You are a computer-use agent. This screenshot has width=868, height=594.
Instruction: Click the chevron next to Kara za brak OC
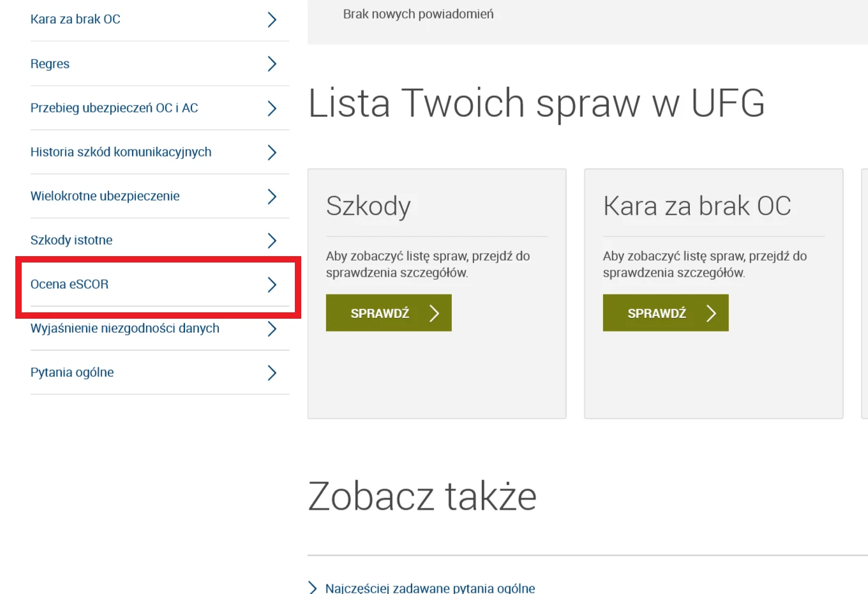coord(272,20)
